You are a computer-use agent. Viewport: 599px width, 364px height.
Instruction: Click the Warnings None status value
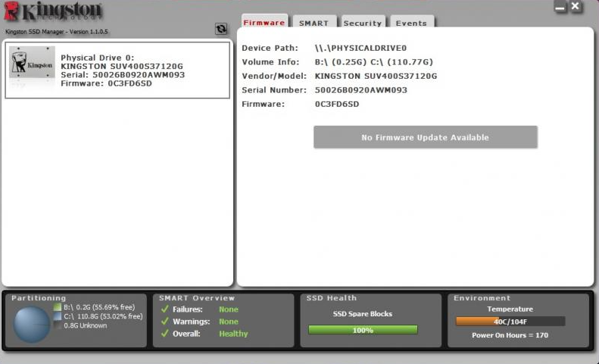pyautogui.click(x=229, y=321)
